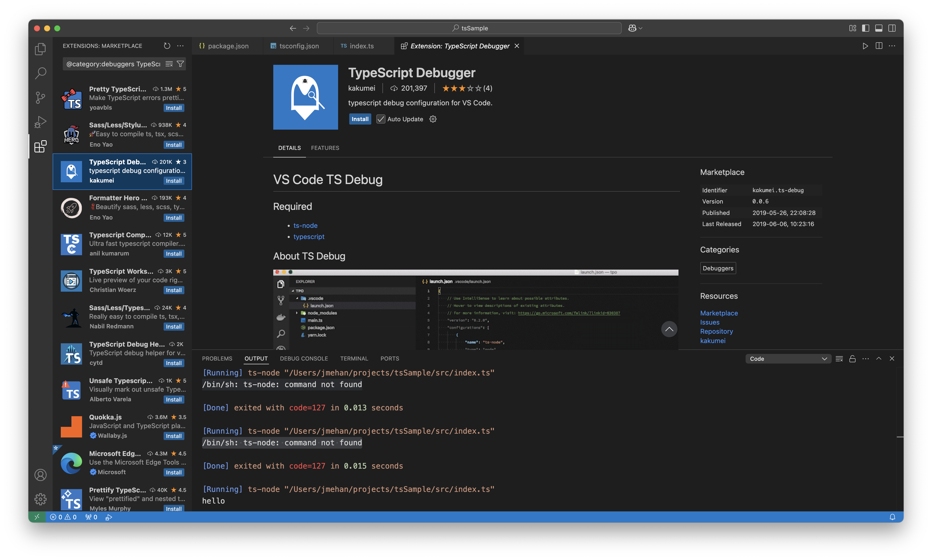Open Extensions panel more actions menu
Viewport: 932px width, 560px height.
click(x=180, y=46)
